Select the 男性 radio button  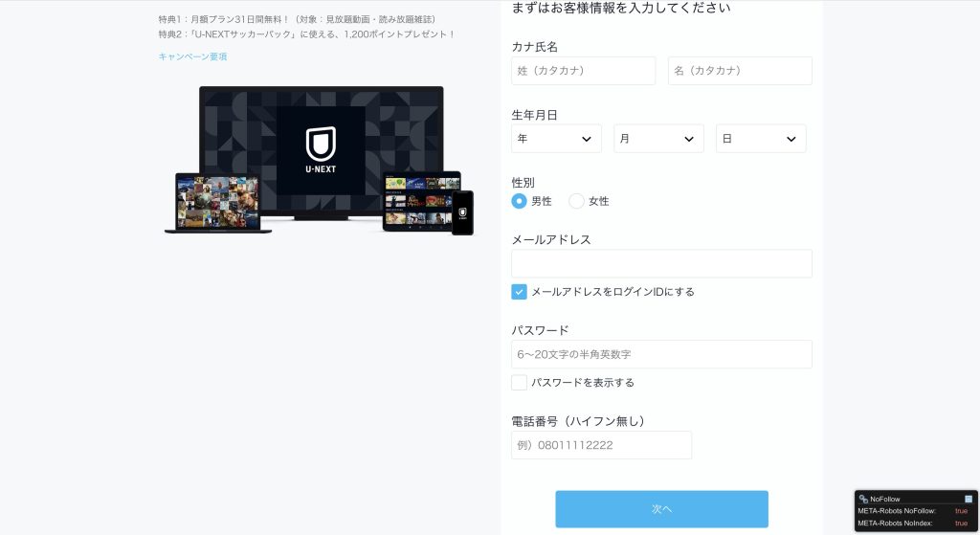[x=519, y=201]
